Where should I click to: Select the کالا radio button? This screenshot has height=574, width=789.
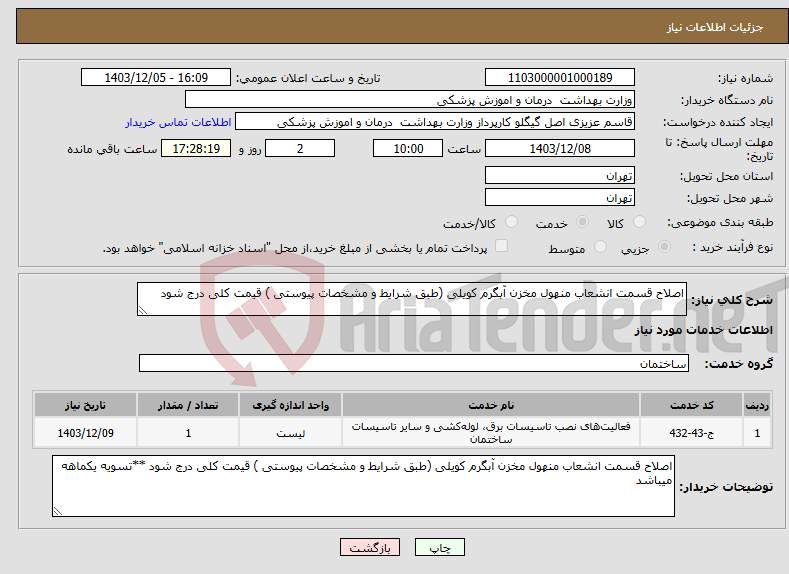[x=640, y=222]
